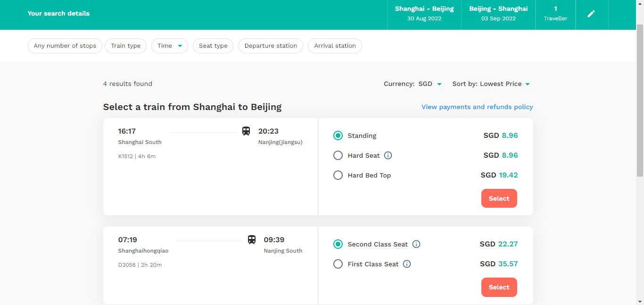Click the Second Class Seat info icon
The image size is (644, 305).
pos(416,244)
